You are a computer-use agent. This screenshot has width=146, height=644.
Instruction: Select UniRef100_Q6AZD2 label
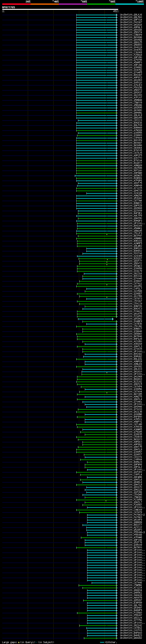[x=131, y=638]
